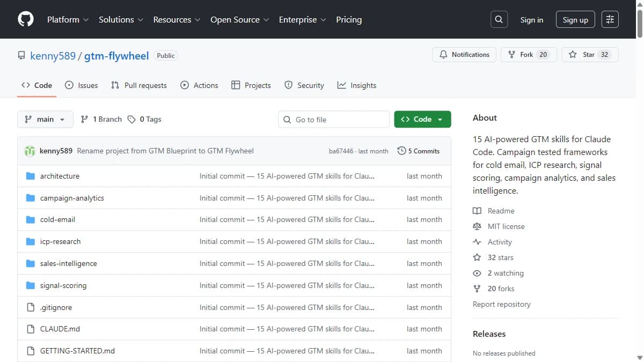Image resolution: width=644 pixels, height=362 pixels.
Task: Click the cold-email folder icon
Action: coord(31,220)
